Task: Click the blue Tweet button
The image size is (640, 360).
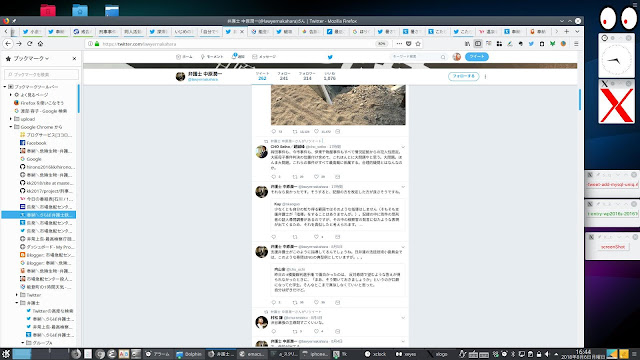Action: [x=477, y=57]
